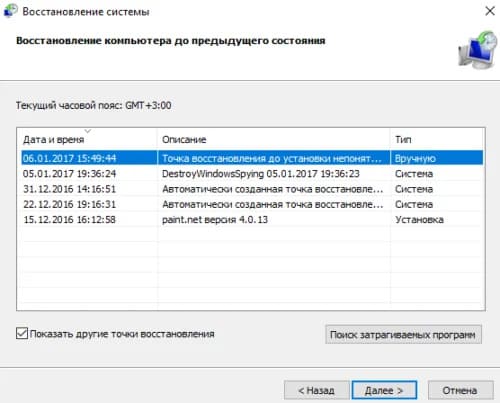Select the paint.net версия 4.0.13 restore point

click(252, 220)
